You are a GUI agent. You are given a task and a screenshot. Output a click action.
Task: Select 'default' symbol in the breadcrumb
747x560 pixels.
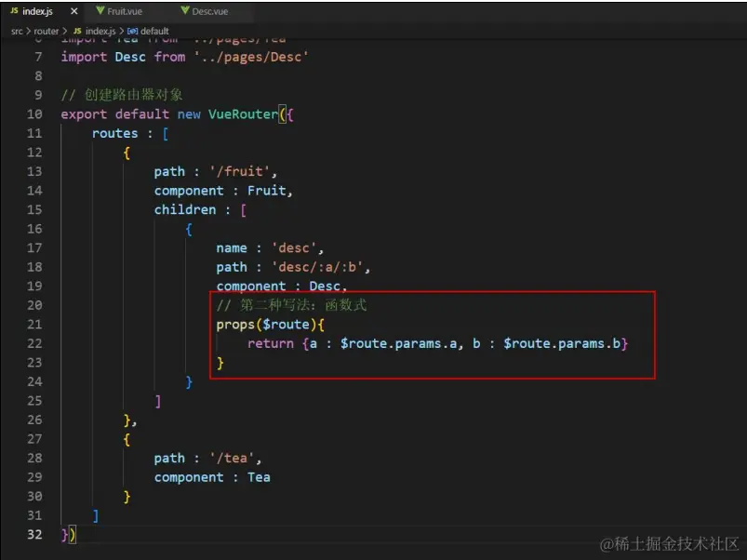154,31
